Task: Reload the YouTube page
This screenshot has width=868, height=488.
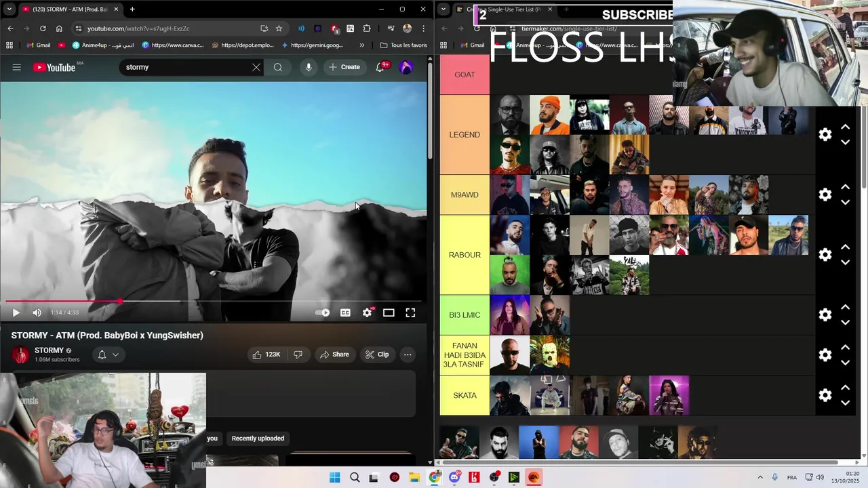Action: pyautogui.click(x=43, y=28)
